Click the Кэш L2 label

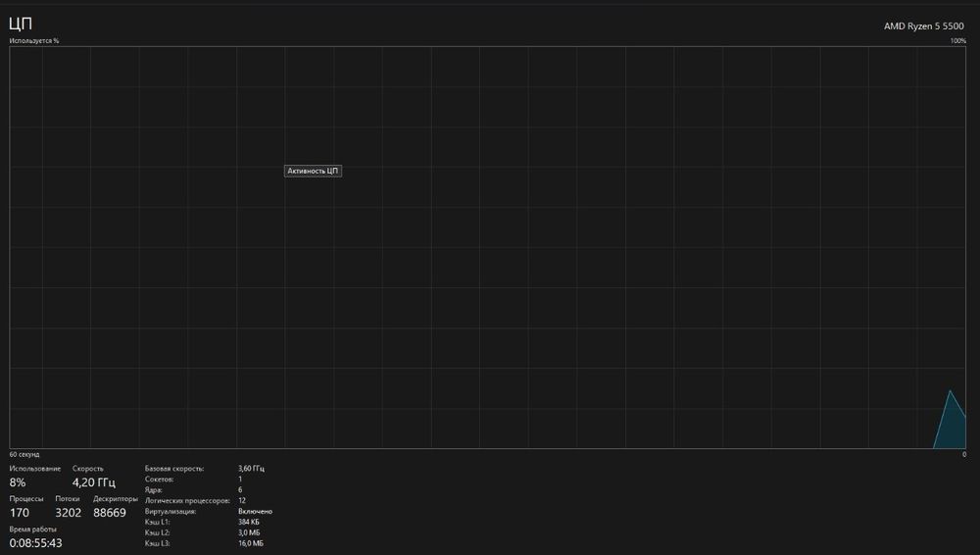[x=158, y=532]
